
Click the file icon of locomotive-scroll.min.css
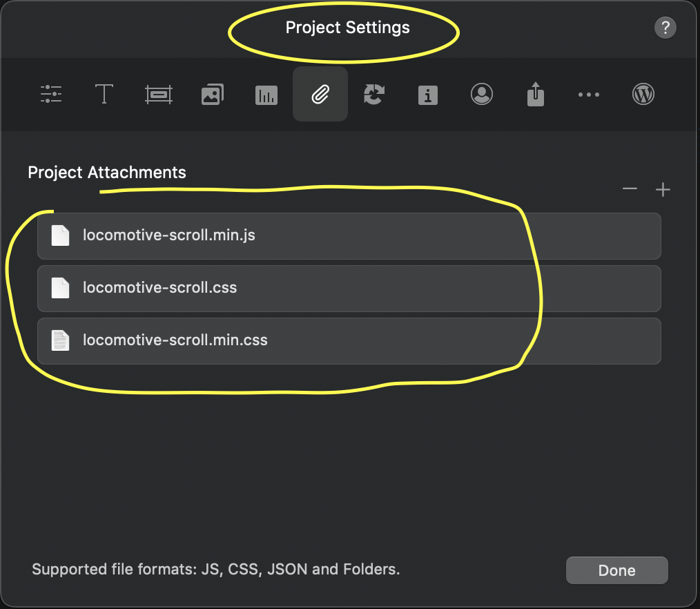click(x=61, y=340)
